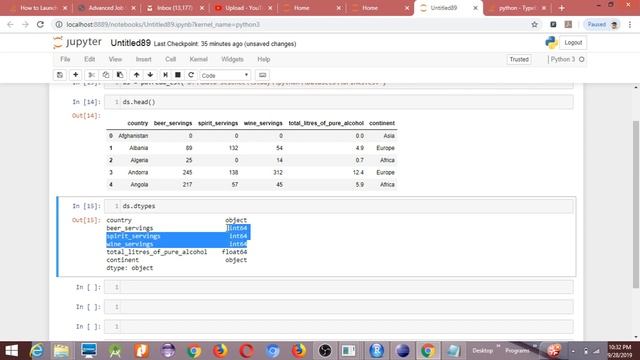The height and width of the screenshot is (360, 640).
Task: Open Chrome's three-dot menu
Action: click(630, 24)
